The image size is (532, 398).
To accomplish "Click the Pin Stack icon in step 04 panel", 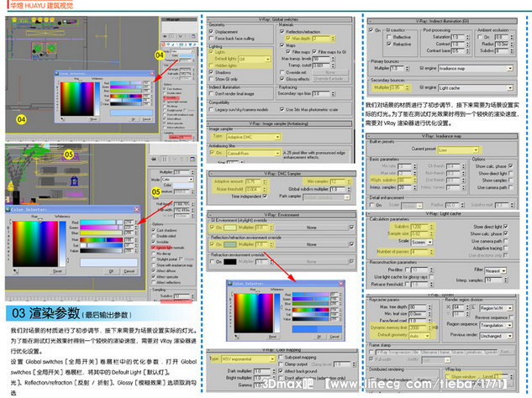I will 165,36.
